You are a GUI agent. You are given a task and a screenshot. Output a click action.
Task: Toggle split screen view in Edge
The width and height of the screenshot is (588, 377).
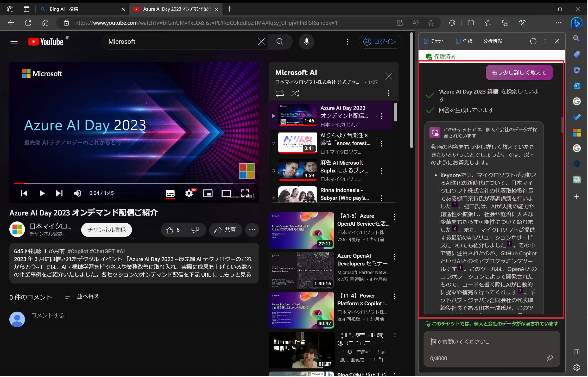click(471, 23)
